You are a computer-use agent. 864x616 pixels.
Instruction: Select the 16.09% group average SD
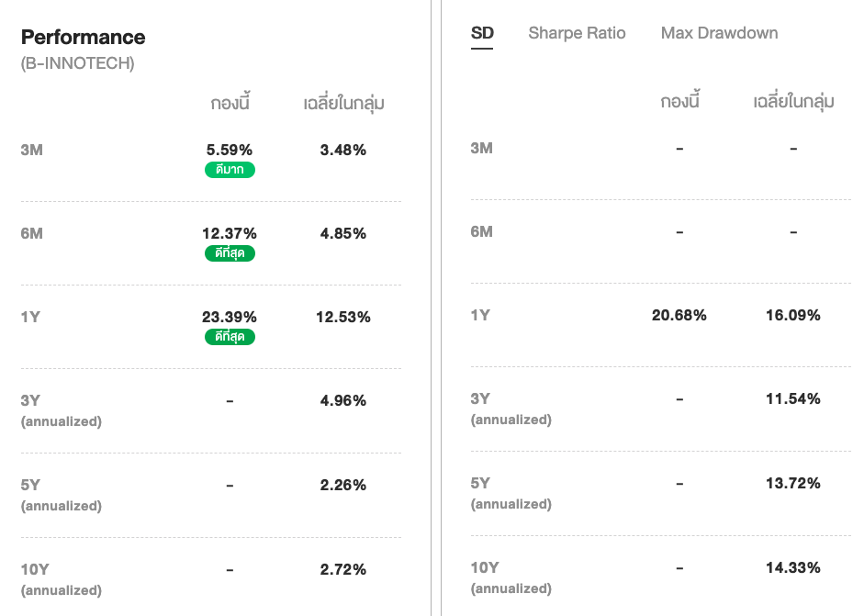pos(793,315)
